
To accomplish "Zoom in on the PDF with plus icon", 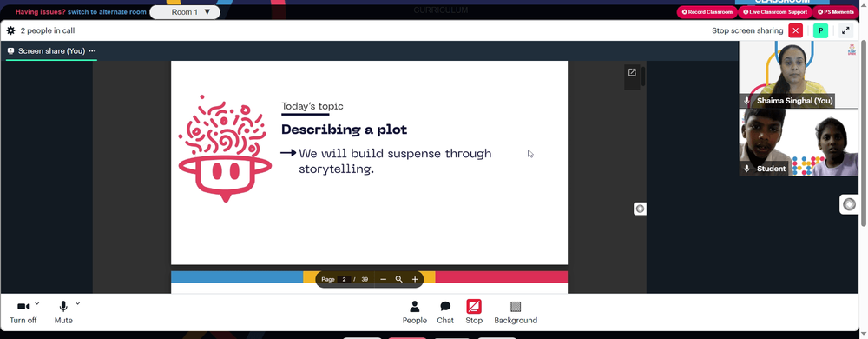I will pos(415,279).
